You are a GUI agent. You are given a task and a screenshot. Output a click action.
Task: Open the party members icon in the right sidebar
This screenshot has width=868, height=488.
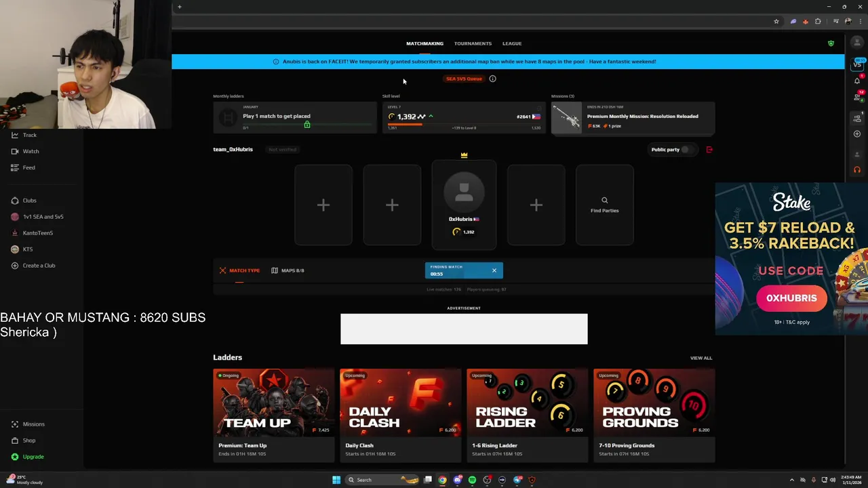tap(857, 119)
